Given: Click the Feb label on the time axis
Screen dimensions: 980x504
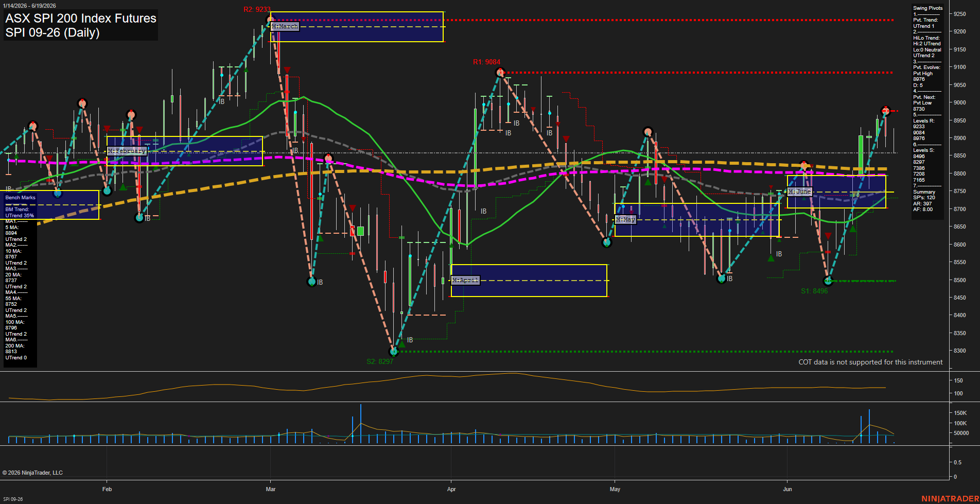Looking at the screenshot, I should pyautogui.click(x=107, y=489).
